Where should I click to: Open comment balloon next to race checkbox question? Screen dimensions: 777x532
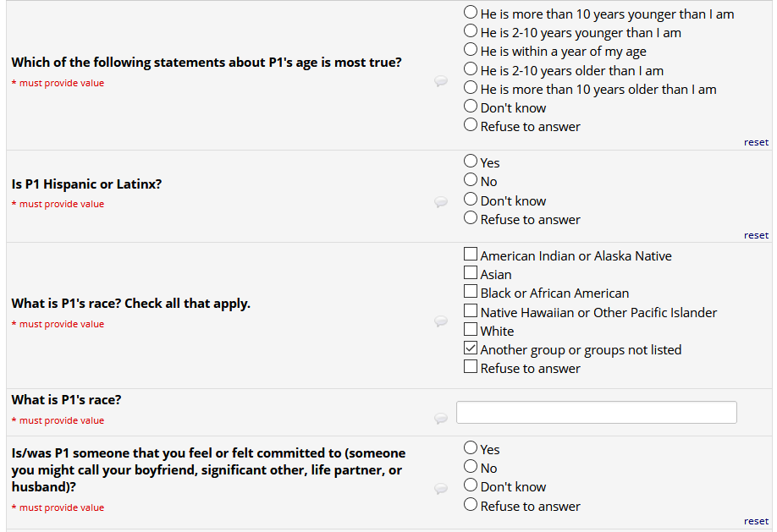click(x=440, y=321)
